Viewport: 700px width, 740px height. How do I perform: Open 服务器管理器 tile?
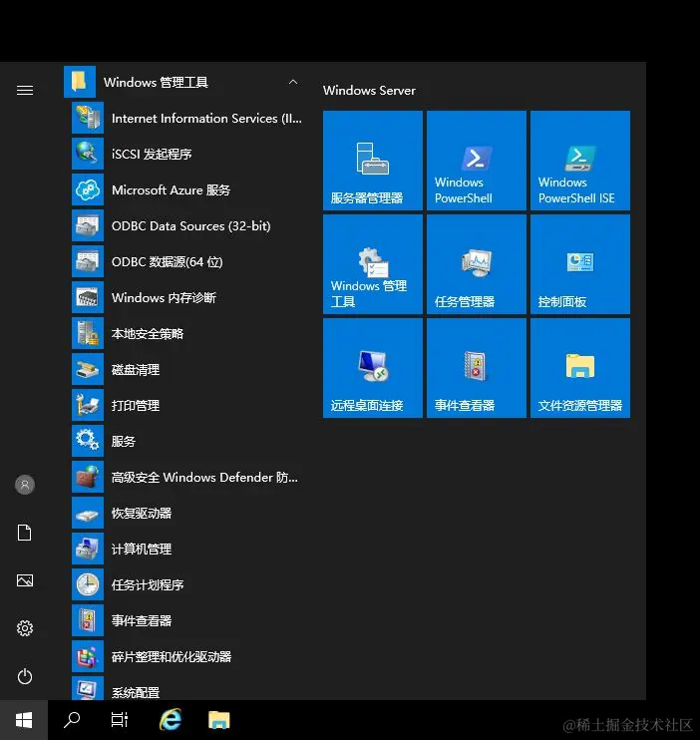tap(373, 161)
